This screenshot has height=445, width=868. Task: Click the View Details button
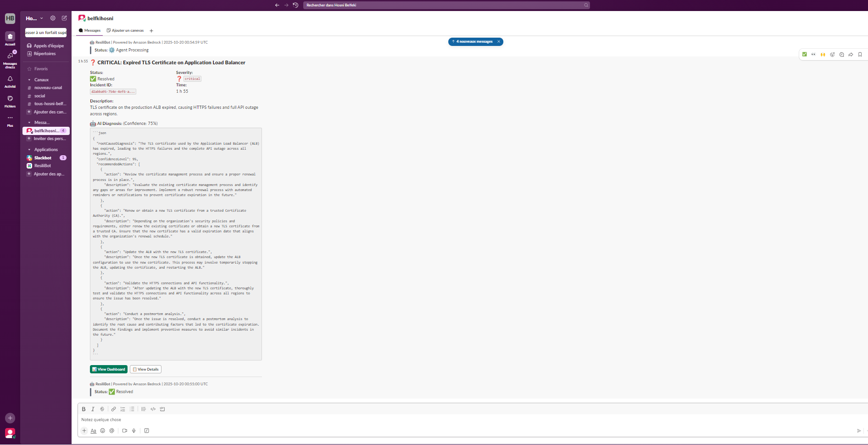pyautogui.click(x=145, y=369)
